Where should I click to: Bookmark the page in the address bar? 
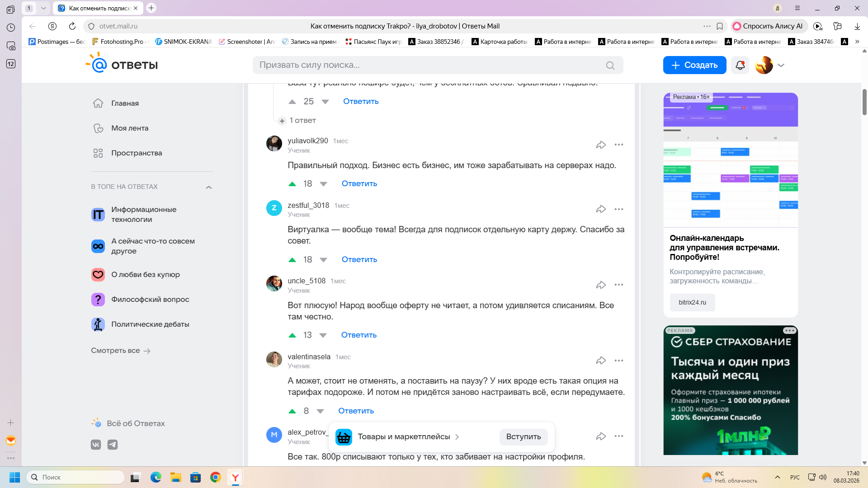pyautogui.click(x=720, y=26)
